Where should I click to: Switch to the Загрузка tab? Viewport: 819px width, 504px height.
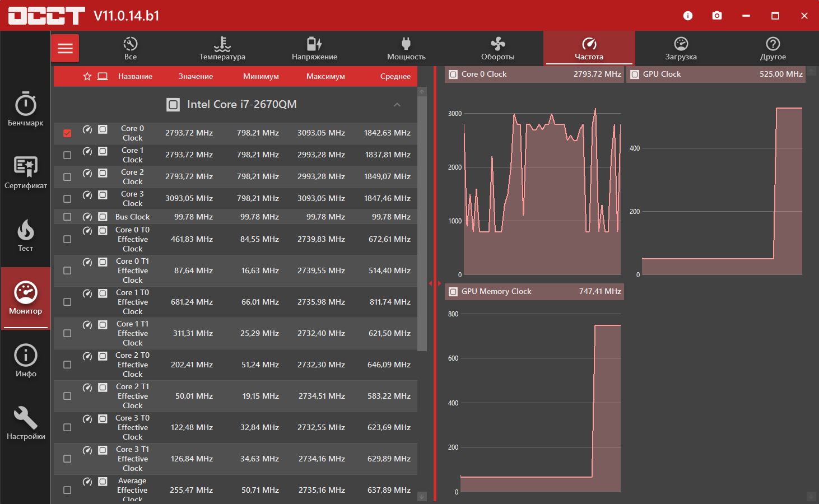(x=681, y=48)
